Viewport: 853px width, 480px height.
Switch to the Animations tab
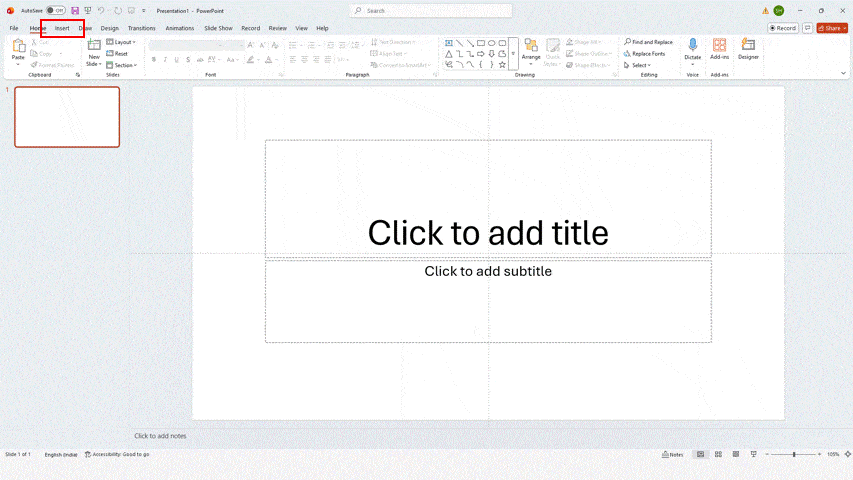click(x=180, y=28)
